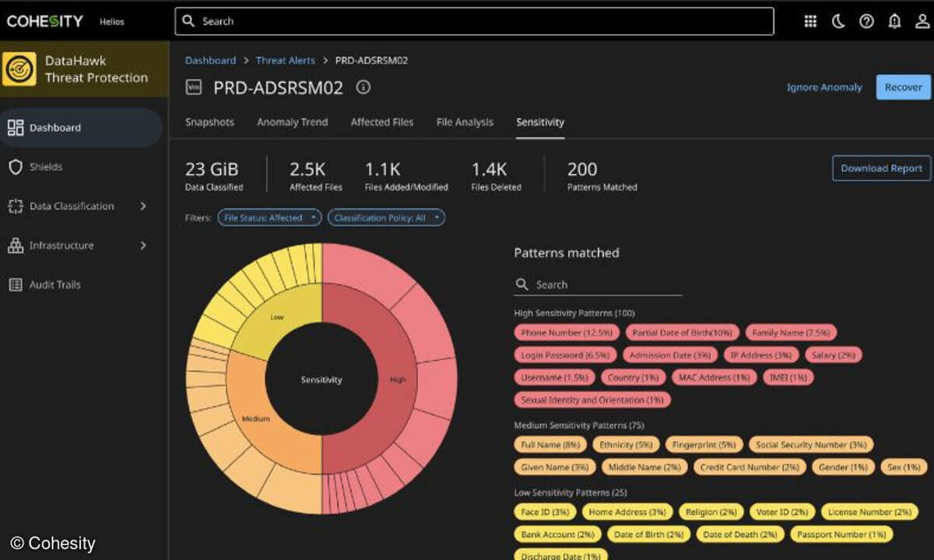Image resolution: width=934 pixels, height=560 pixels.
Task: Select the Face ID (3%) pattern chip
Action: (x=546, y=513)
